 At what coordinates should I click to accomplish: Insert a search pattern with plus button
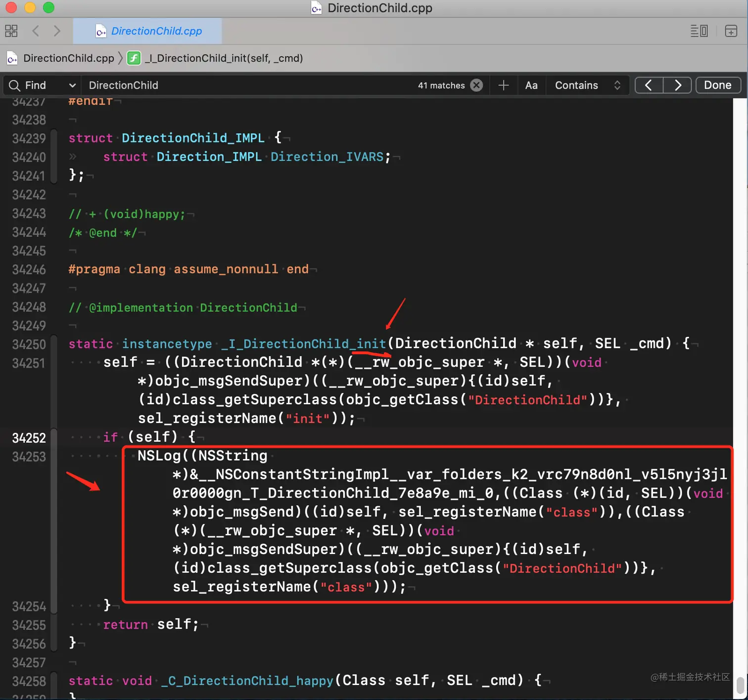tap(504, 86)
